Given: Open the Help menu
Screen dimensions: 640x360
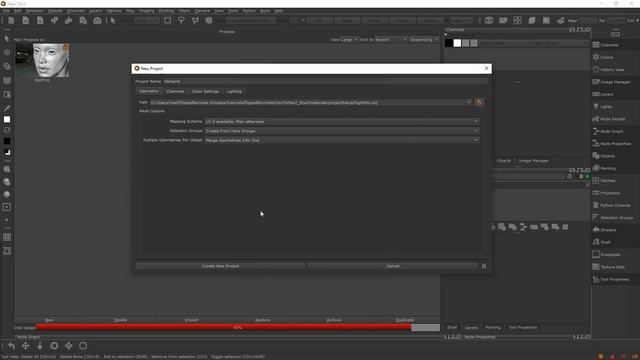Looking at the screenshot, I should tap(279, 11).
